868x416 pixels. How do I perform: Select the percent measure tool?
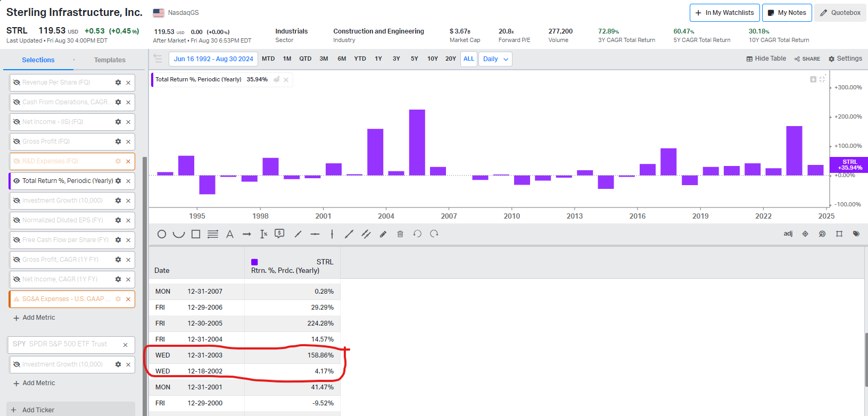pyautogui.click(x=264, y=234)
